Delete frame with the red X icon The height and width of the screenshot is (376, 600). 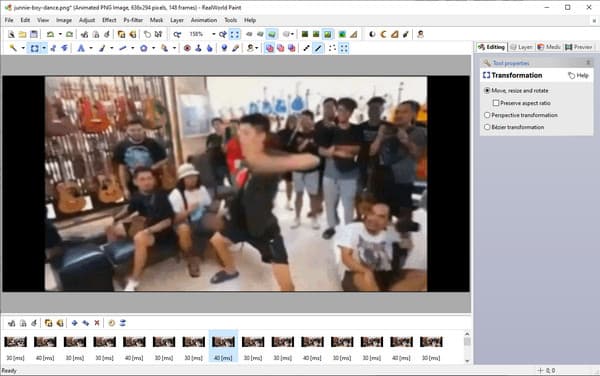[97, 323]
